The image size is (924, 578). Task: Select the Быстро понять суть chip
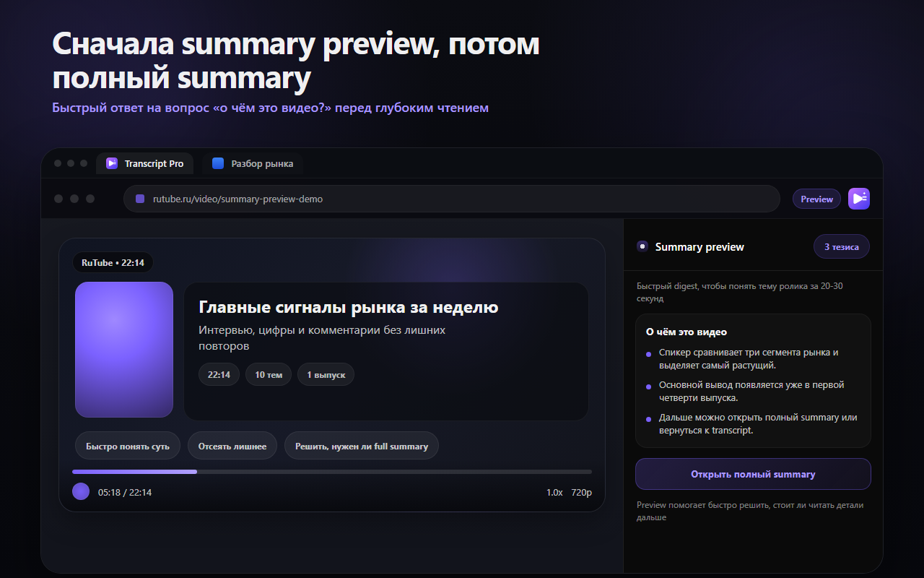[128, 447]
